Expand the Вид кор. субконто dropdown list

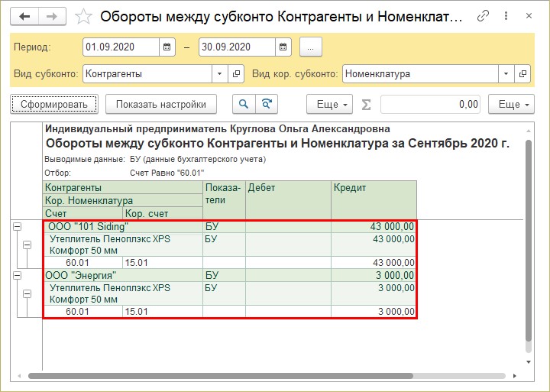[x=506, y=74]
